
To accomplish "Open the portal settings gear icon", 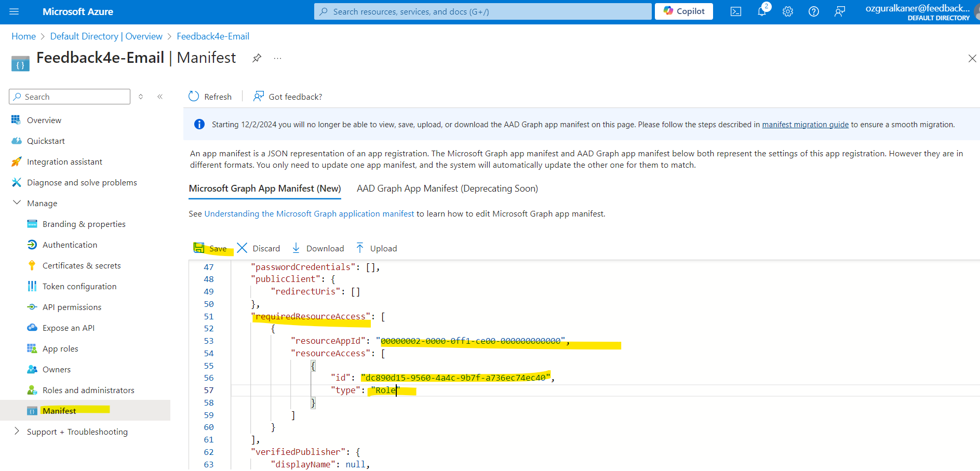I will [x=788, y=11].
